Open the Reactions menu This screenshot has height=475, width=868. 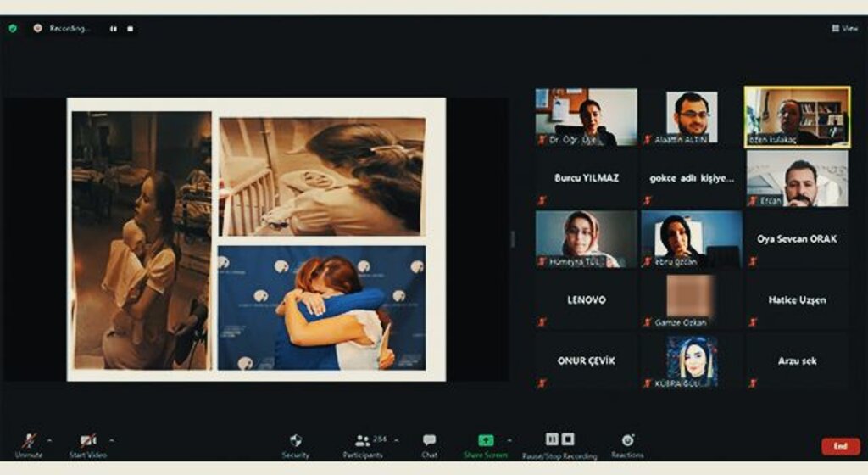pyautogui.click(x=627, y=441)
